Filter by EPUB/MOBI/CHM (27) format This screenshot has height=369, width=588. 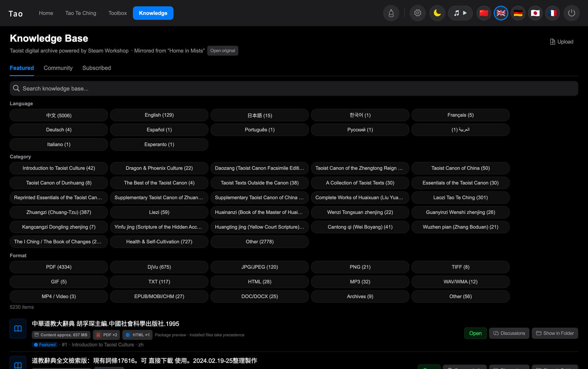pyautogui.click(x=159, y=296)
